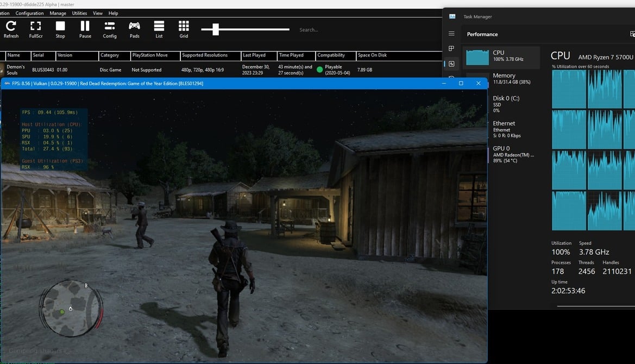
Task: Click the 480p, 720p, 480p 16:9 resolutions cell
Action: click(x=203, y=70)
